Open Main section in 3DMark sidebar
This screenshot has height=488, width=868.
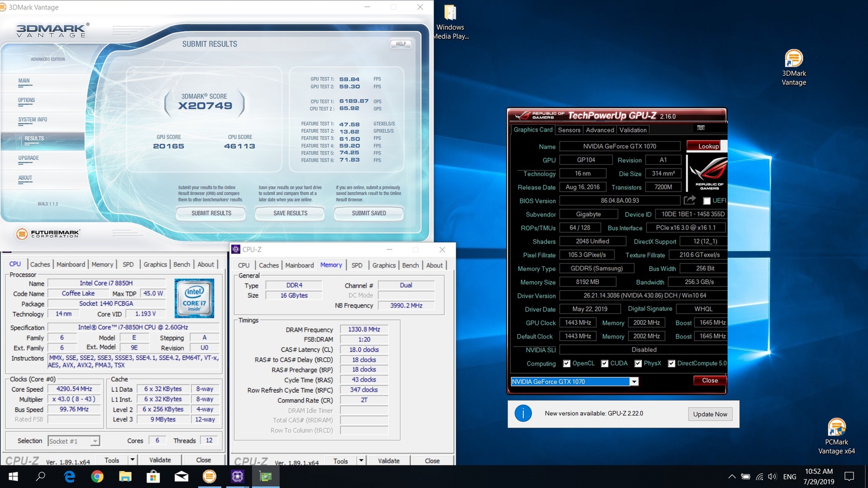[x=24, y=81]
